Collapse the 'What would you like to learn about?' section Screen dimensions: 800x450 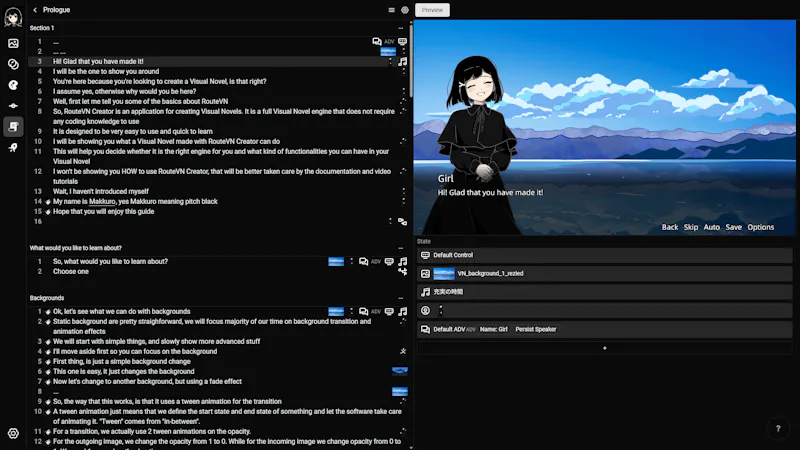pos(401,248)
